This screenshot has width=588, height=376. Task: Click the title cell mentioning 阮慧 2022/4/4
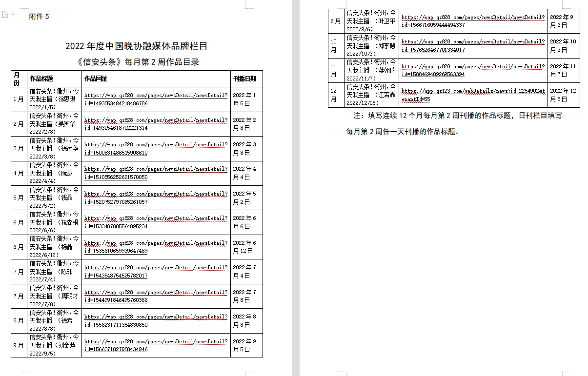click(54, 173)
